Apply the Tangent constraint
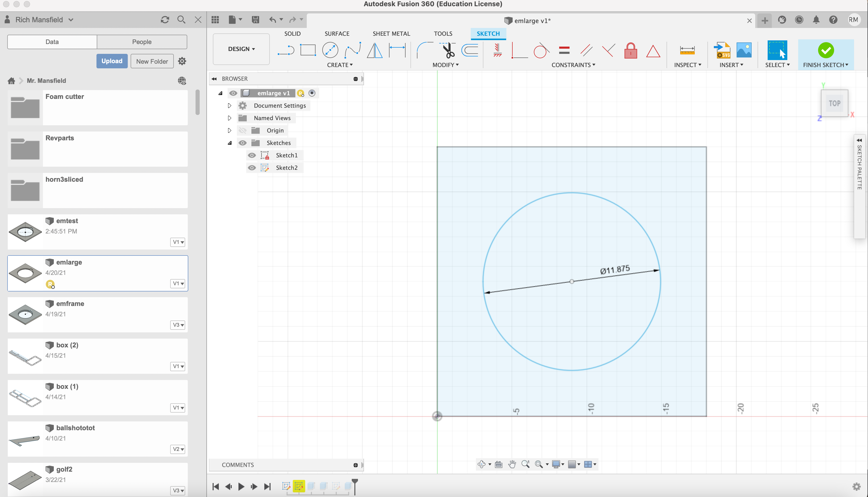 [541, 50]
